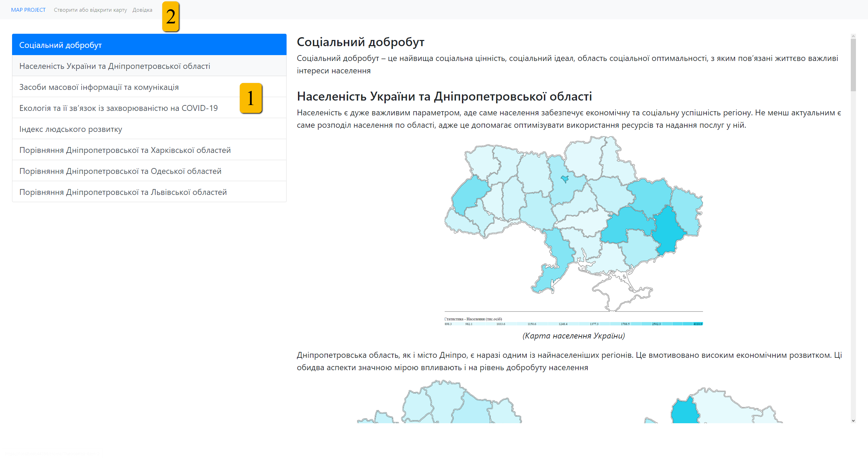Click the yellow number 2 marker

point(171,17)
